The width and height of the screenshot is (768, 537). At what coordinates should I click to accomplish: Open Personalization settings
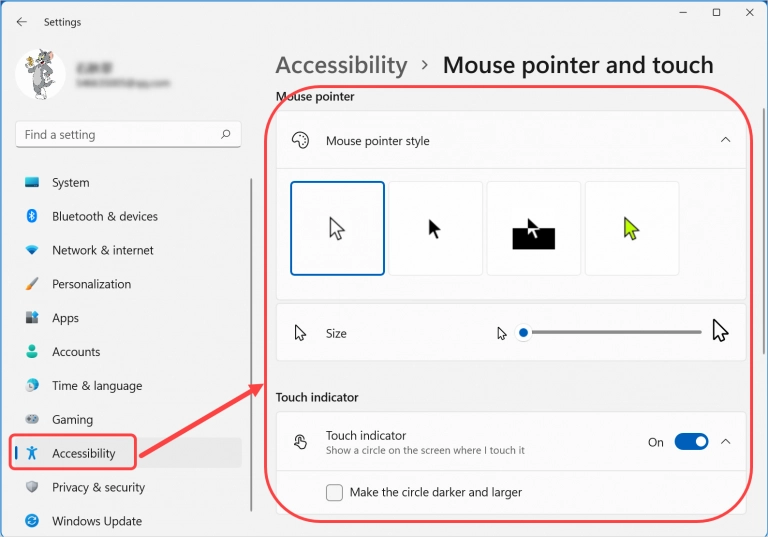[x=128, y=284]
